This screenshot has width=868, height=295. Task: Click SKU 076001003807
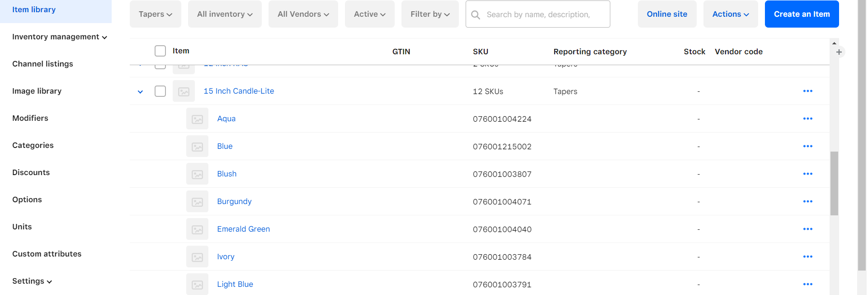coord(502,174)
